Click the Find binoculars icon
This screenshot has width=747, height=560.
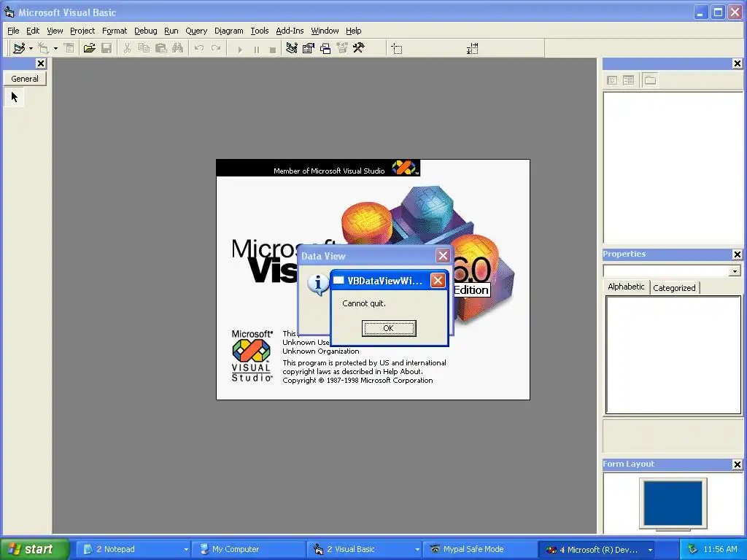pyautogui.click(x=178, y=48)
